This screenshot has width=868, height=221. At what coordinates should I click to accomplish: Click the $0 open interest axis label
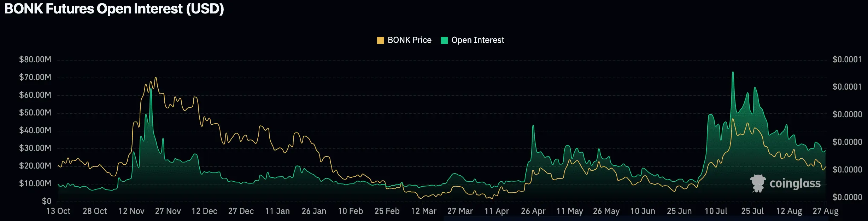(46, 201)
